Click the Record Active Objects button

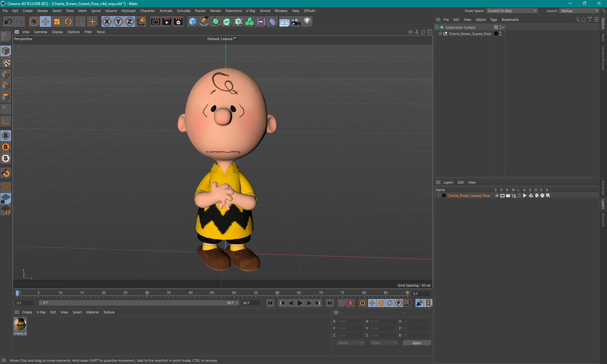pyautogui.click(x=342, y=303)
